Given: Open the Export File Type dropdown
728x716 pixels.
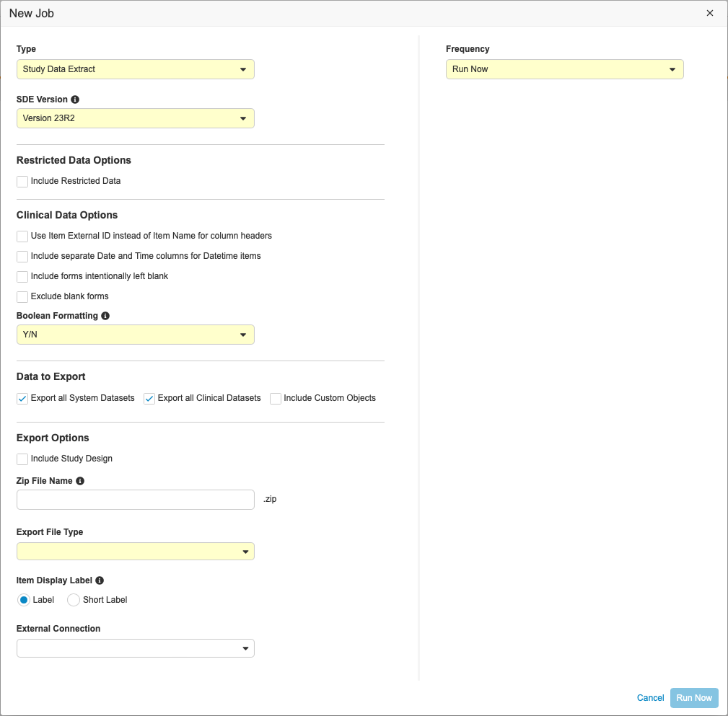Looking at the screenshot, I should tap(135, 552).
